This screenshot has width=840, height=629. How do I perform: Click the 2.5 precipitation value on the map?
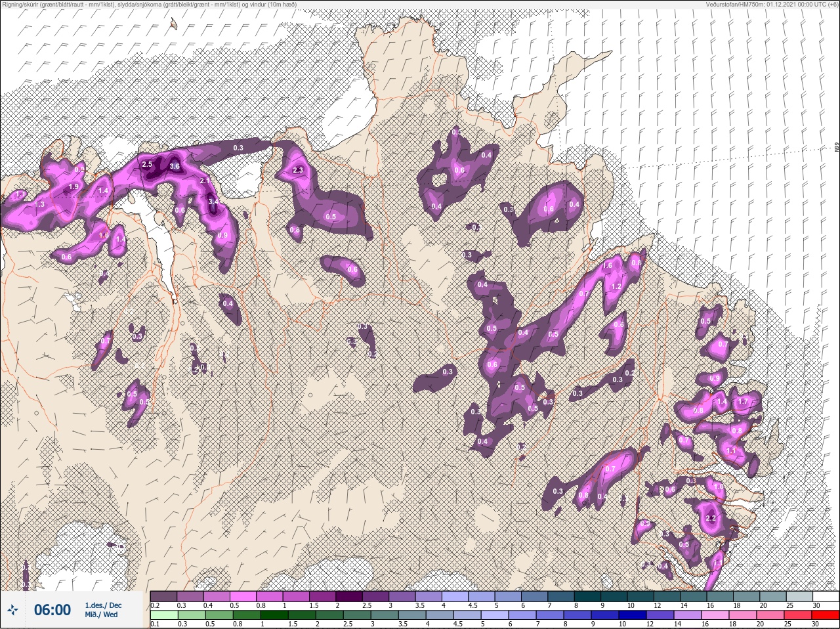147,164
